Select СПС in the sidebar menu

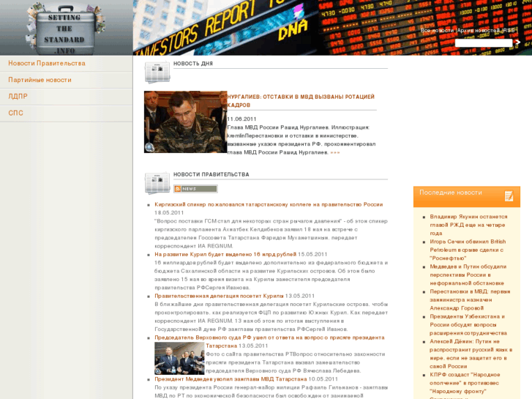(15, 113)
